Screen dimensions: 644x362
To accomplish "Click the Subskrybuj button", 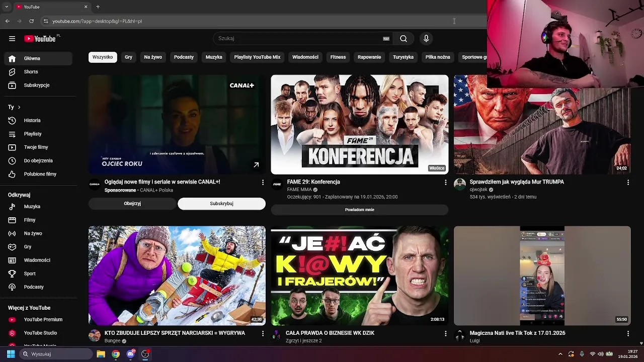I will pos(221,204).
